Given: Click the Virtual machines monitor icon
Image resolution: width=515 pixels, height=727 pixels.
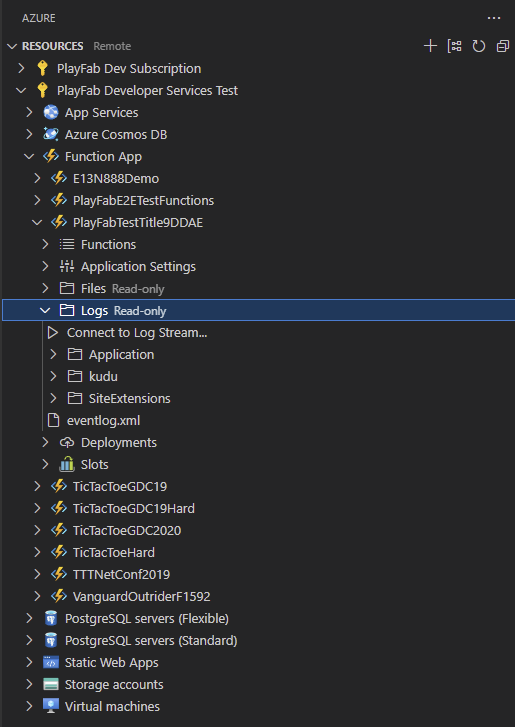Looking at the screenshot, I should pos(51,707).
